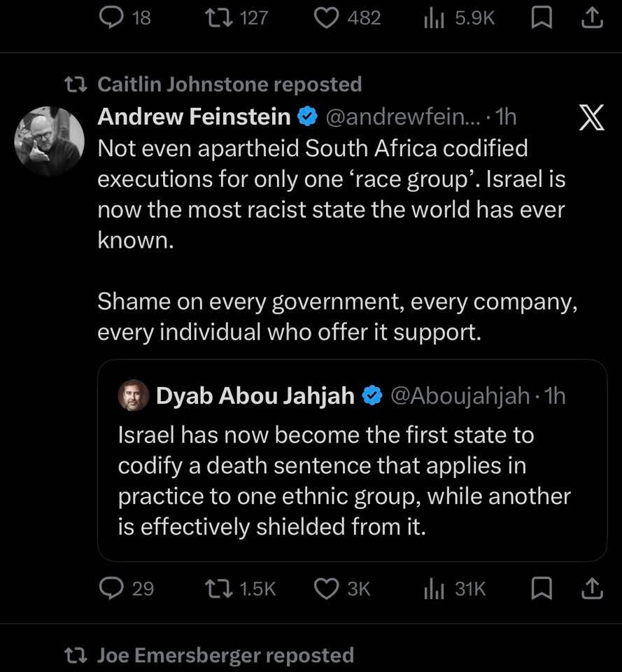Repost the top post with 127 reposts
This screenshot has width=622, height=672.
(x=214, y=17)
